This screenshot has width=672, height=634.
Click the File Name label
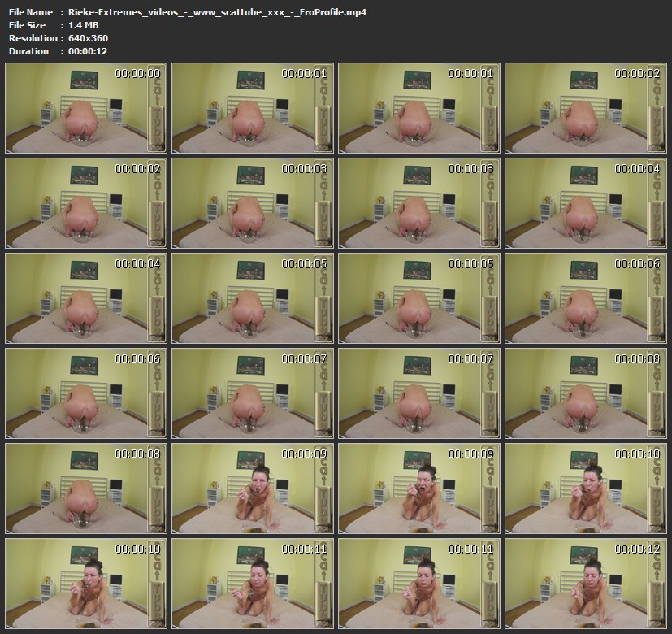pyautogui.click(x=30, y=12)
